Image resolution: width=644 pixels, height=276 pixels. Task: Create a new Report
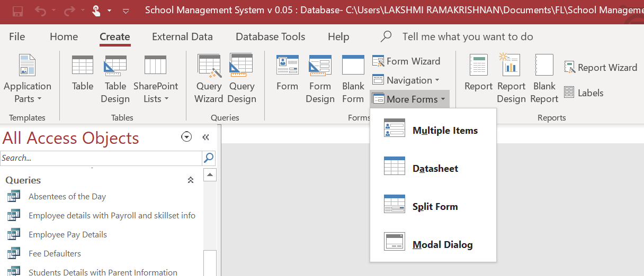coord(479,73)
